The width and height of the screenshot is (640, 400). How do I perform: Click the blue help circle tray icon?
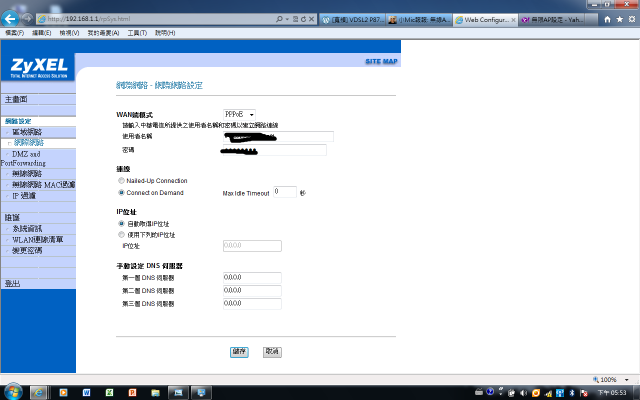click(x=490, y=392)
